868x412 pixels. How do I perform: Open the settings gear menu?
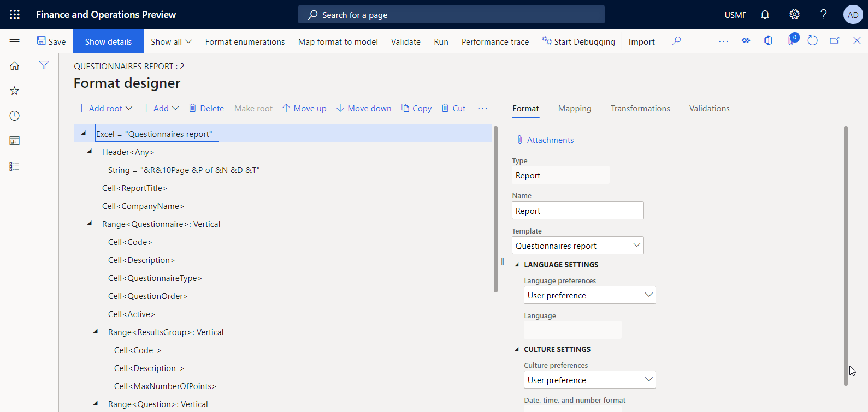(x=794, y=15)
